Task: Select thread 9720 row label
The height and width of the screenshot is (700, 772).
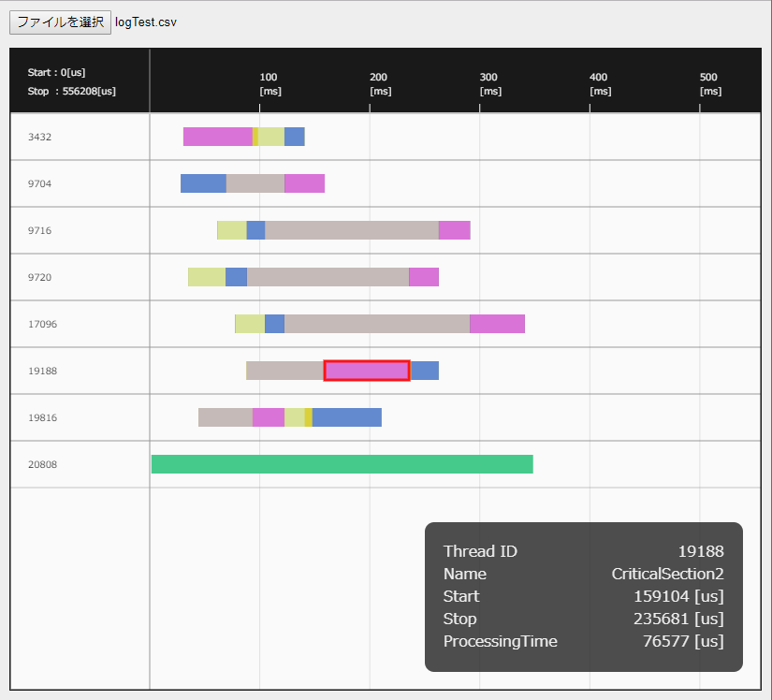Action: tap(39, 277)
